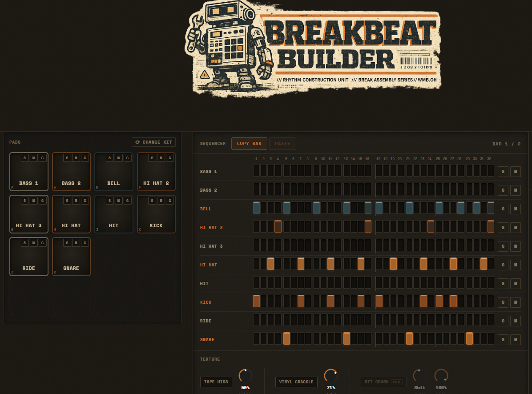
Task: Mute the Snare pad with M
Action: pyautogui.click(x=76, y=243)
